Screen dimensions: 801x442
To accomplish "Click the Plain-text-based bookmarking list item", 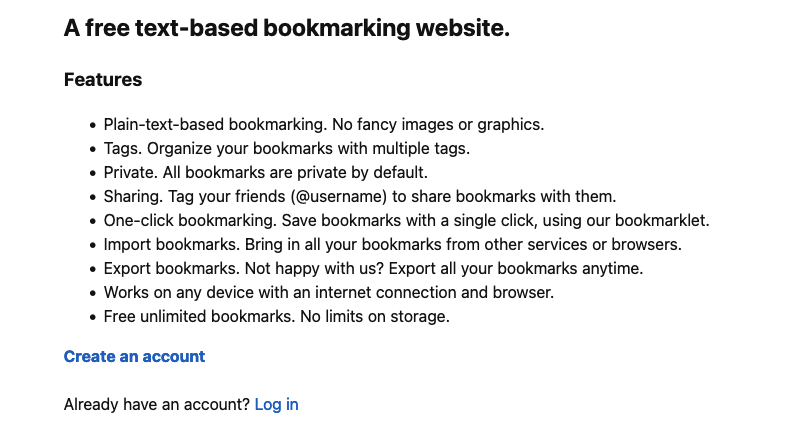I will pos(324,124).
